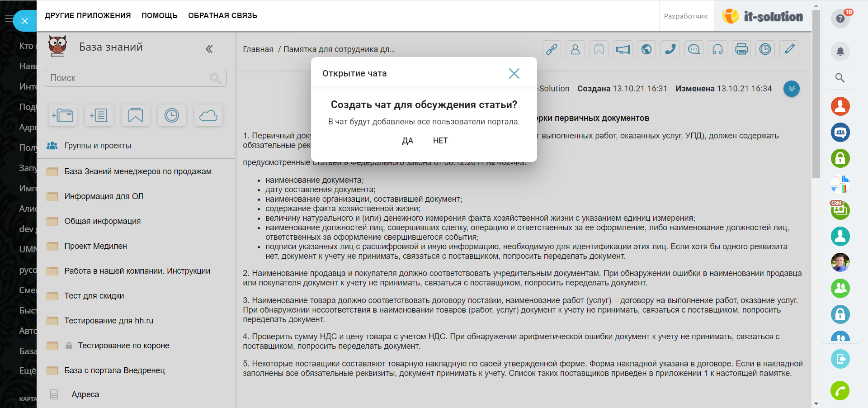Open article history clock icon

765,49
